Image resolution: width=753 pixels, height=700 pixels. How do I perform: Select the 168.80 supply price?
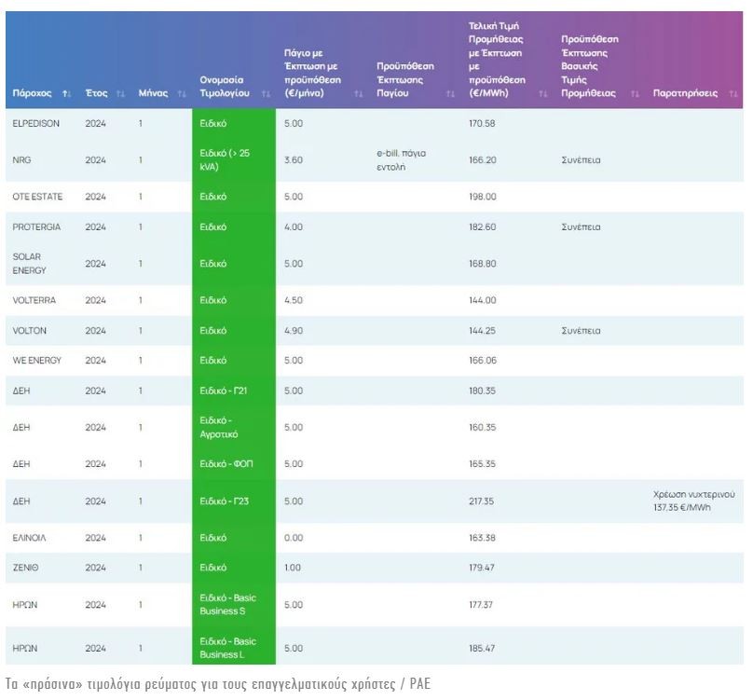click(x=483, y=264)
